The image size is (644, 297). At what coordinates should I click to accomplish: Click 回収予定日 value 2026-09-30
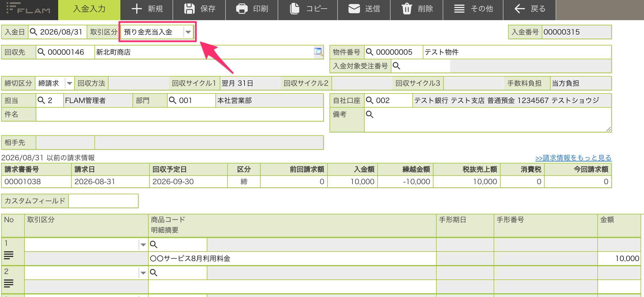click(x=173, y=182)
